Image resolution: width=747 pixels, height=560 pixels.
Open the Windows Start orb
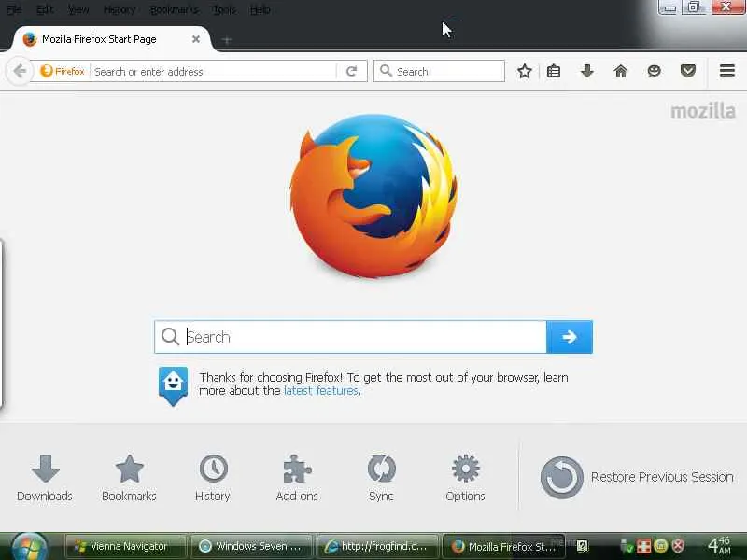(30, 547)
